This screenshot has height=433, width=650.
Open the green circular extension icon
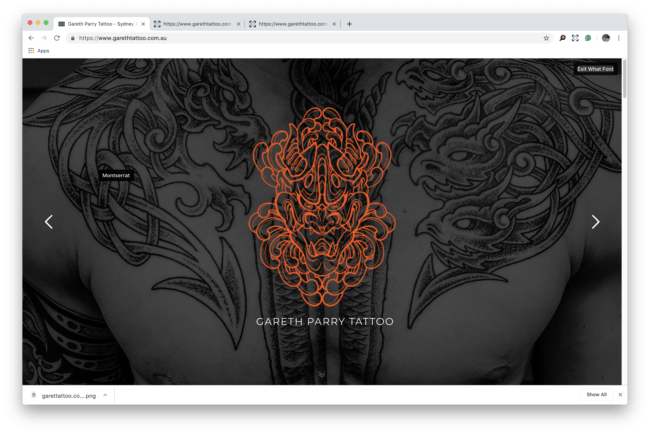click(x=588, y=38)
